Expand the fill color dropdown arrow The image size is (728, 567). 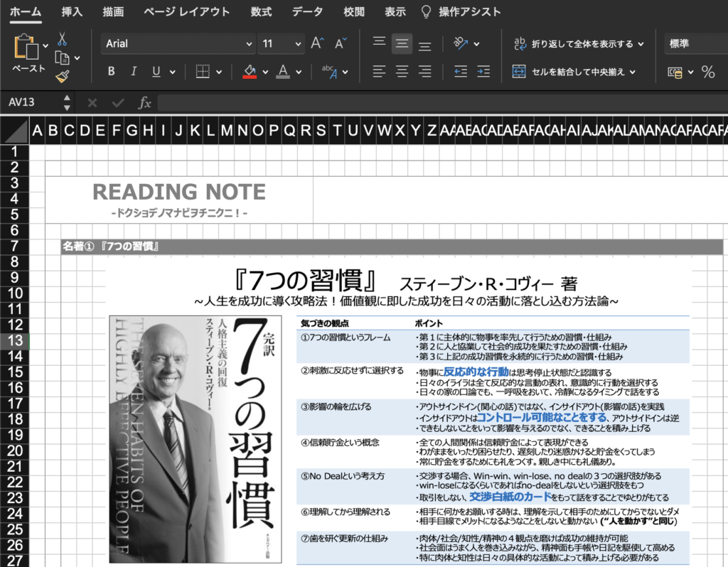(x=266, y=72)
